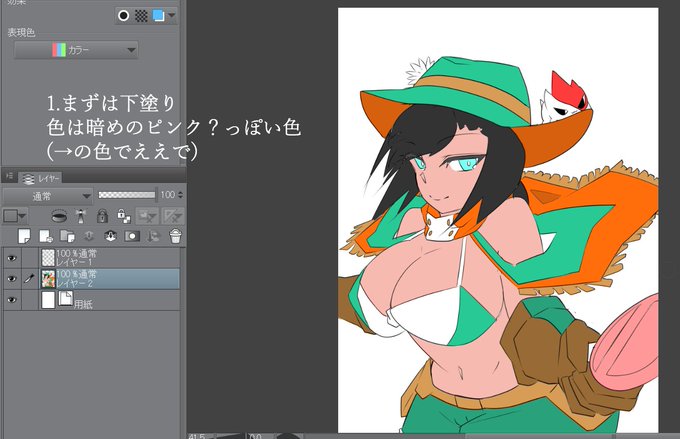Image resolution: width=680 pixels, height=439 pixels.
Task: Enable the border effect circle icon
Action: pyautogui.click(x=124, y=16)
